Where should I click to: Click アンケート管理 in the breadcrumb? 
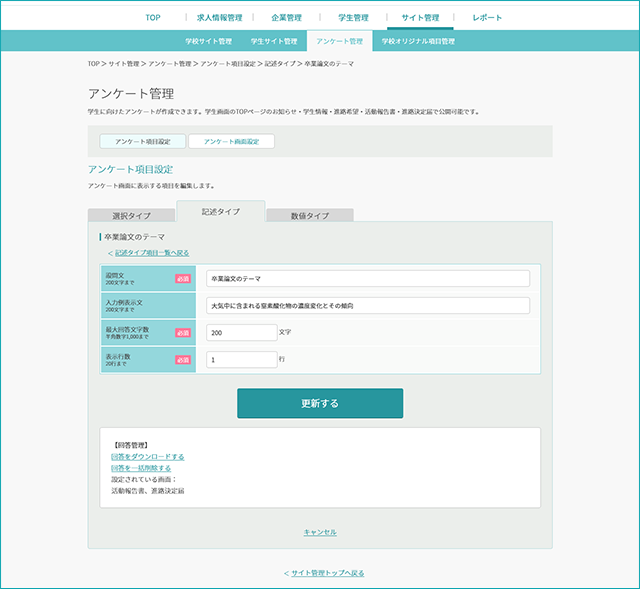pyautogui.click(x=170, y=64)
